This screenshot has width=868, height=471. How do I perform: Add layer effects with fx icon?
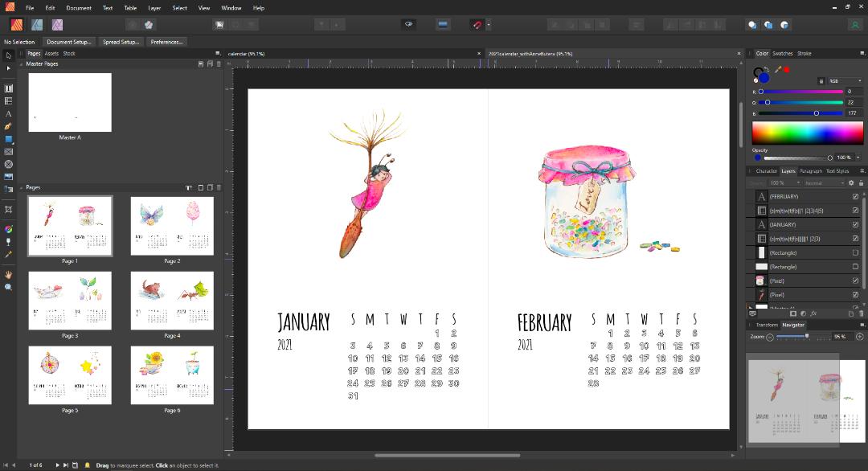[813, 313]
